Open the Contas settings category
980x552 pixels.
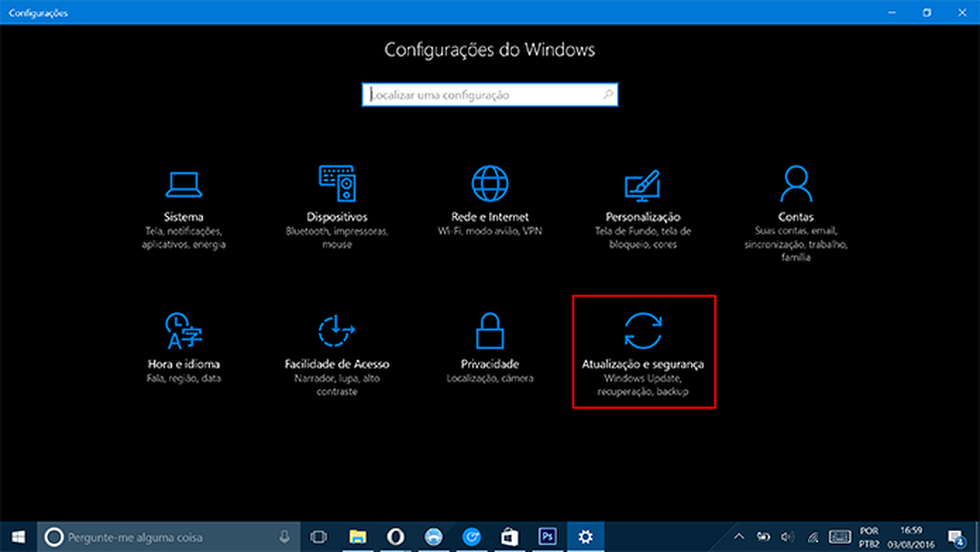click(x=796, y=213)
